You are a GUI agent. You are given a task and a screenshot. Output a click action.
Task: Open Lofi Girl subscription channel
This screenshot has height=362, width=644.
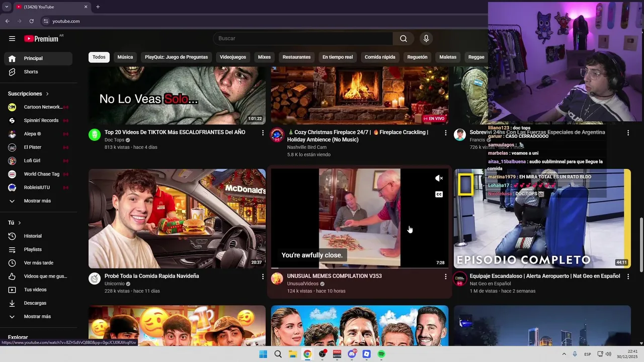coord(38,161)
